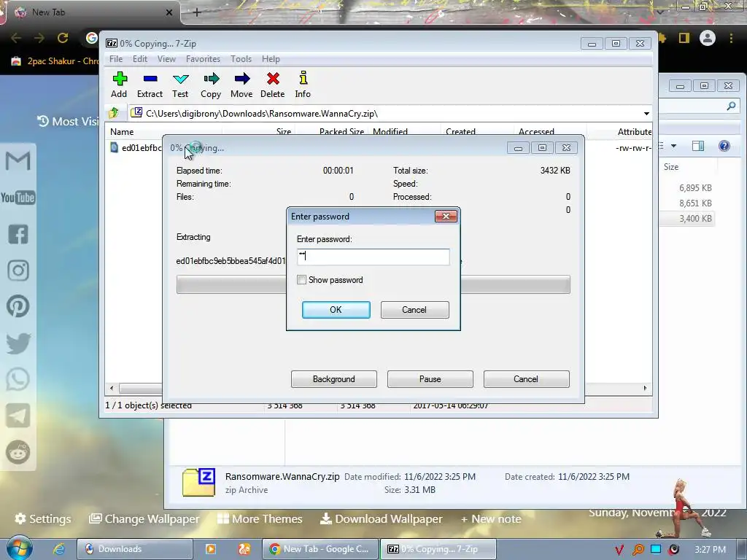This screenshot has height=560, width=747.
Task: Open the 7-Zip File menu
Action: pos(116,59)
